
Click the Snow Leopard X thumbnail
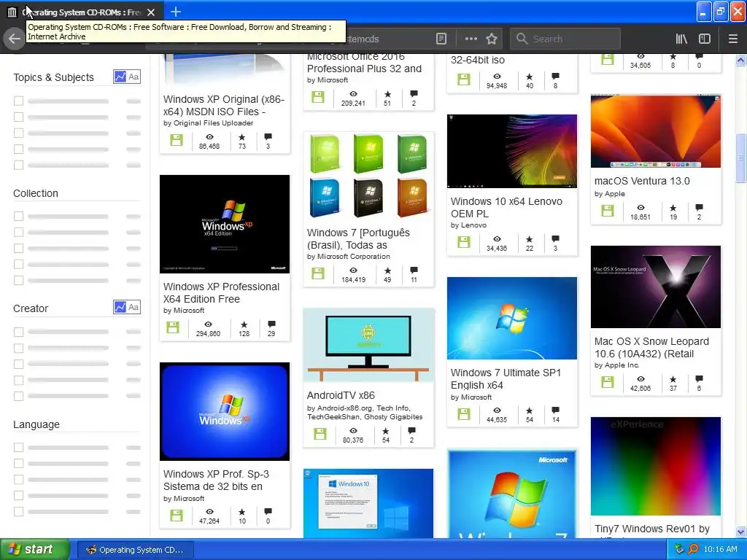coord(656,287)
